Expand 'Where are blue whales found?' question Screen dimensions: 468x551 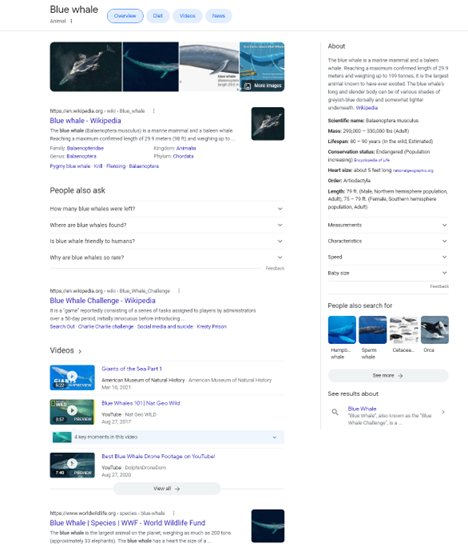(167, 225)
